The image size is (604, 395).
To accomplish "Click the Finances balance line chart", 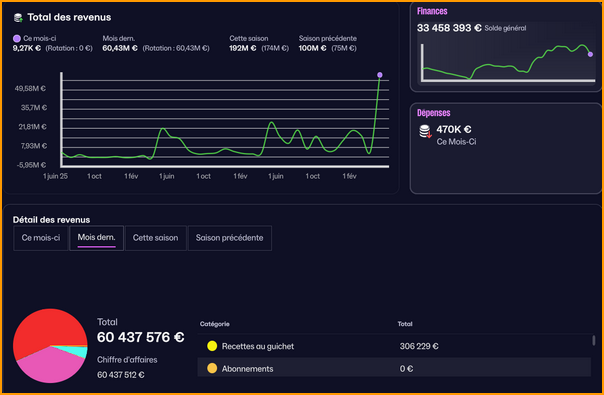I will click(x=508, y=62).
